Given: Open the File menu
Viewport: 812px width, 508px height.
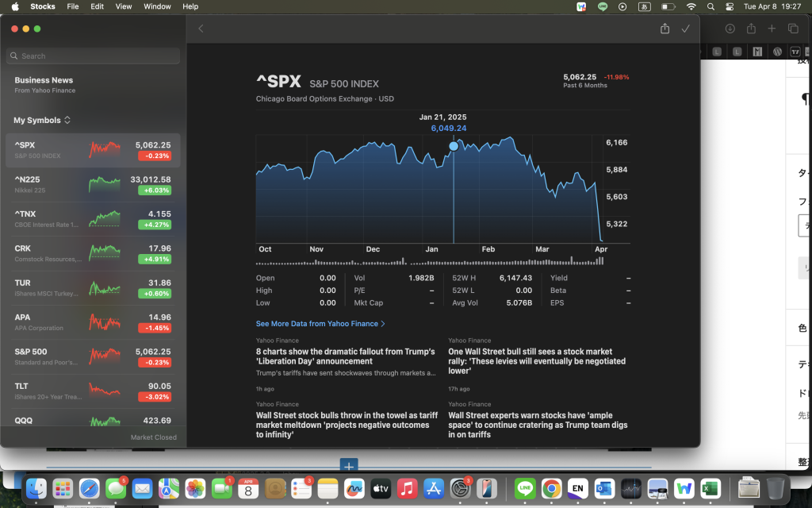Looking at the screenshot, I should click(x=72, y=6).
